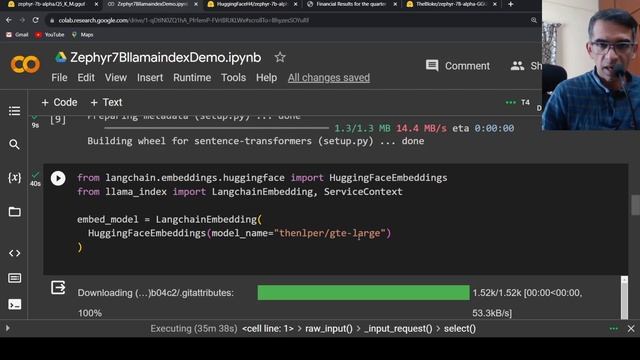Image resolution: width=640 pixels, height=360 pixels.
Task: Click the All changes saved link
Action: 329,78
